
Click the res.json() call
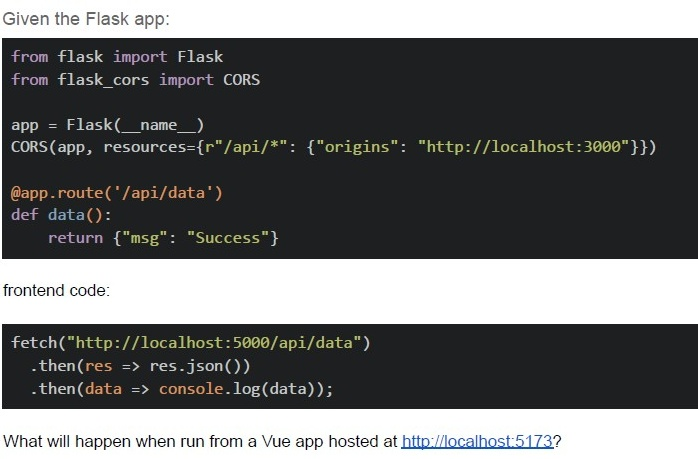coord(195,366)
